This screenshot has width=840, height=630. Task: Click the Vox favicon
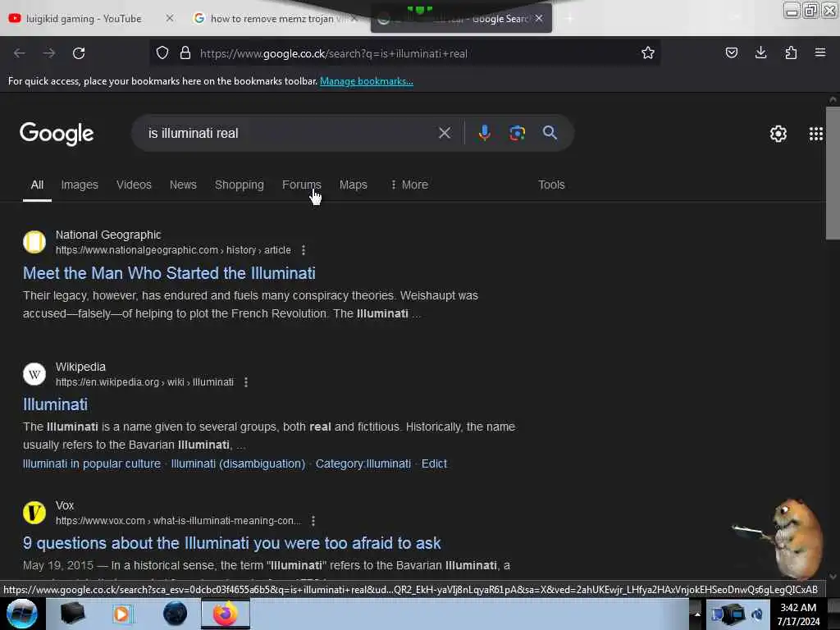click(x=34, y=513)
